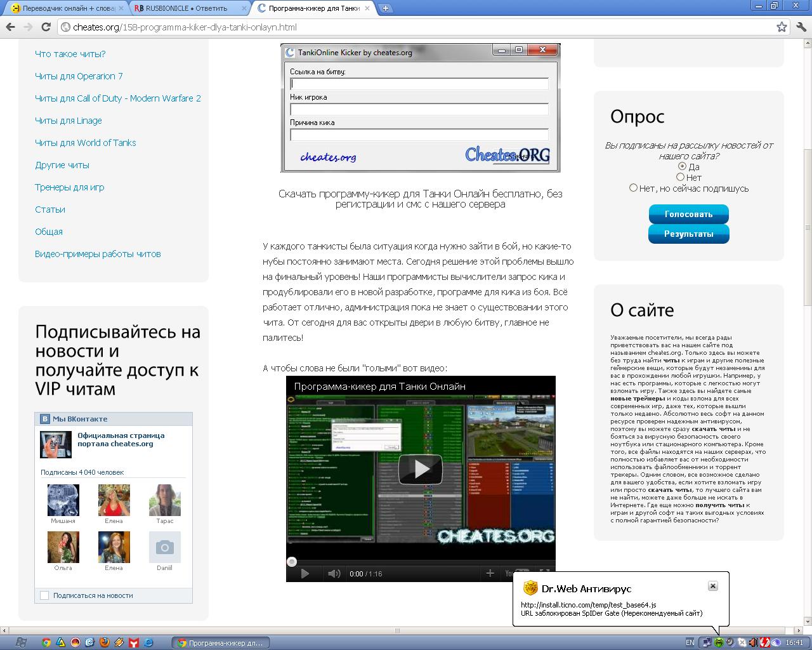Open a new tab with the plus button
This screenshot has width=812, height=650.
385,8
